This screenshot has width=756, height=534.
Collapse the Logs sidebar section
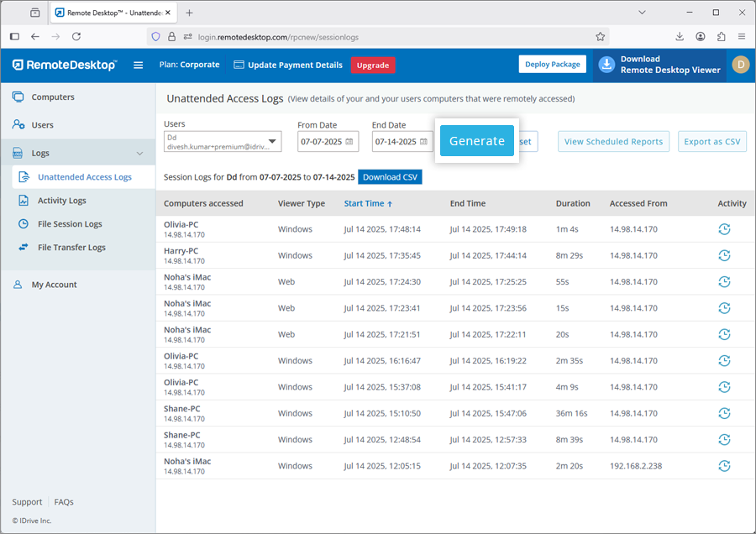click(139, 154)
